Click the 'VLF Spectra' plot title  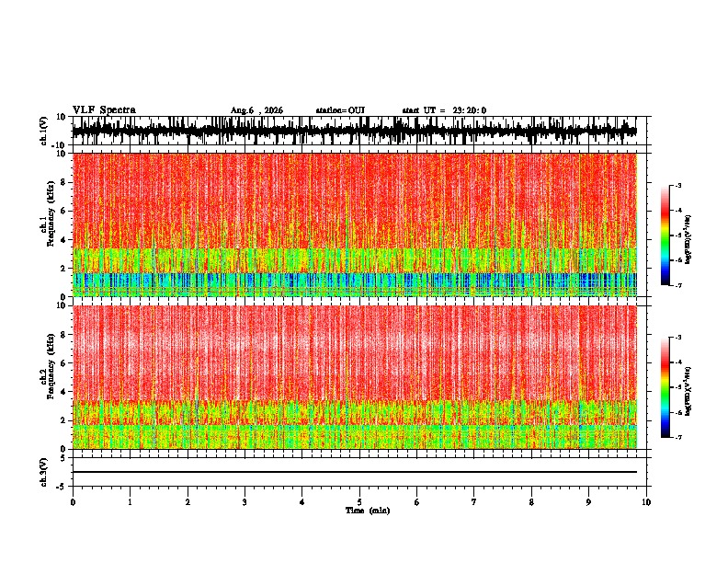pyautogui.click(x=104, y=110)
